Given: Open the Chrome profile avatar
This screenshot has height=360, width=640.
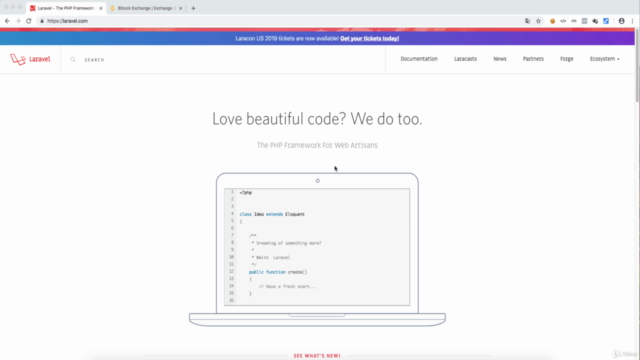Looking at the screenshot, I should pos(622,21).
